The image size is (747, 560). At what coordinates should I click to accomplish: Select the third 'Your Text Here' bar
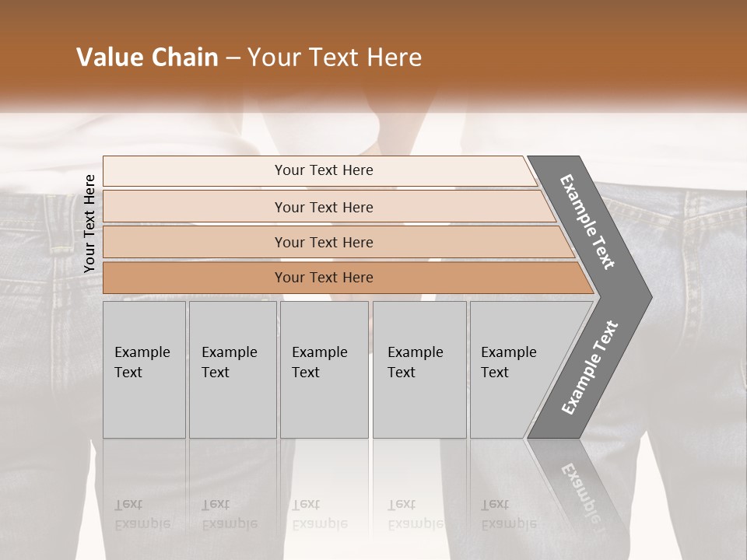click(x=338, y=242)
